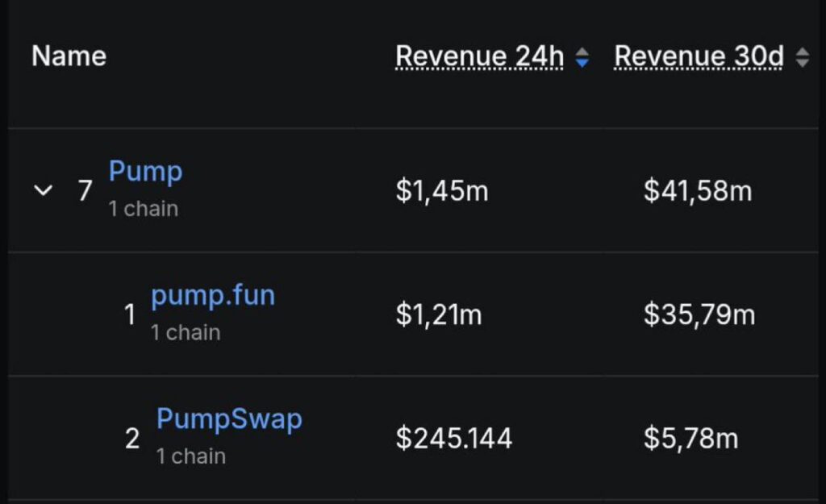
Task: Click Pump's 30d revenue value $41,58m
Action: tap(697, 191)
